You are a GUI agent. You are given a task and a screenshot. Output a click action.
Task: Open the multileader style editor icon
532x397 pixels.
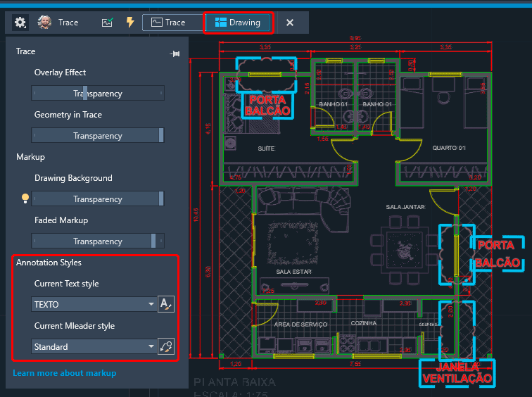click(x=166, y=346)
